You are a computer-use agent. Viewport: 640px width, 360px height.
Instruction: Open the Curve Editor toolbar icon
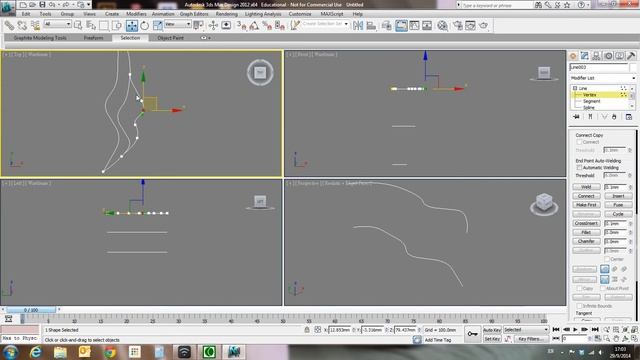click(414, 25)
